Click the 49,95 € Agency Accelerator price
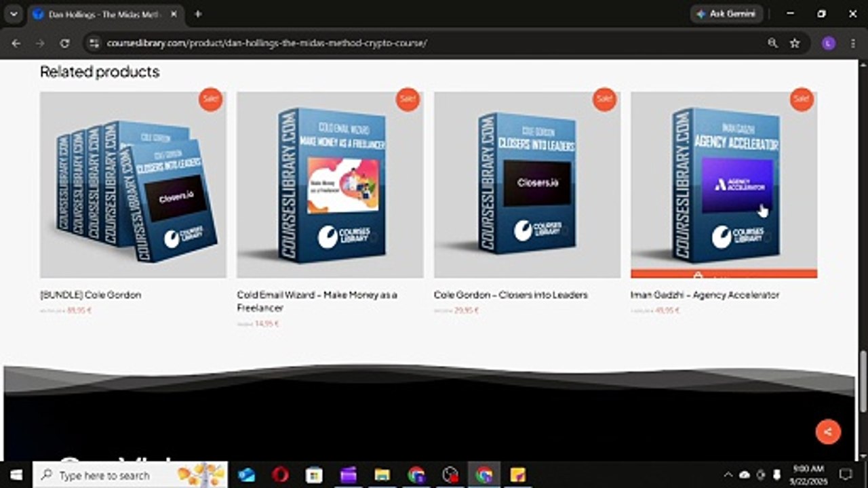 click(x=667, y=310)
